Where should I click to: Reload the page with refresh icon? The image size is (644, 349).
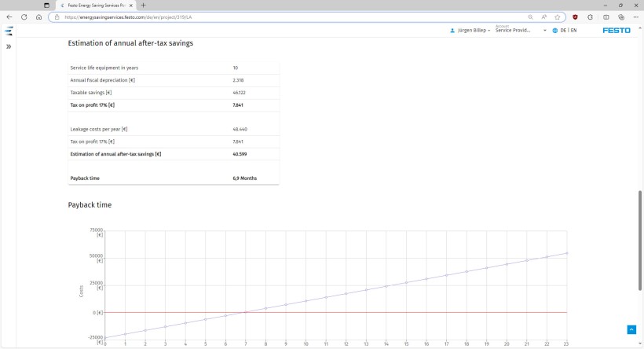click(x=24, y=17)
